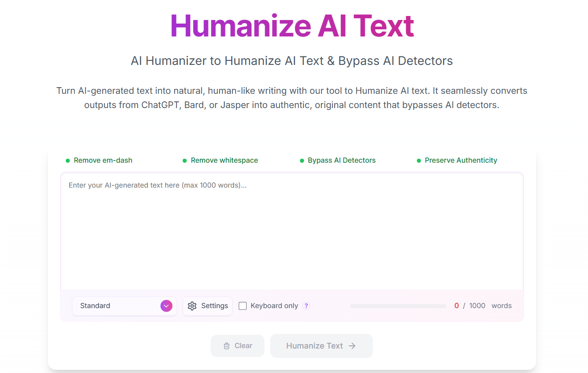Viewport: 588px width, 373px height.
Task: Click the question mark help icon
Action: coord(306,306)
